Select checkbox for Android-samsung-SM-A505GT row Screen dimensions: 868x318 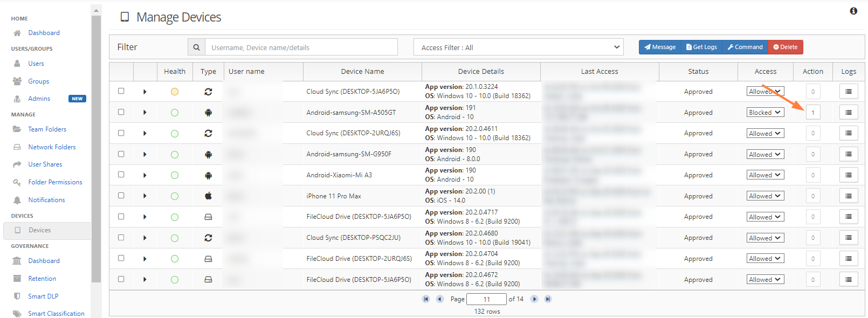pyautogui.click(x=121, y=112)
